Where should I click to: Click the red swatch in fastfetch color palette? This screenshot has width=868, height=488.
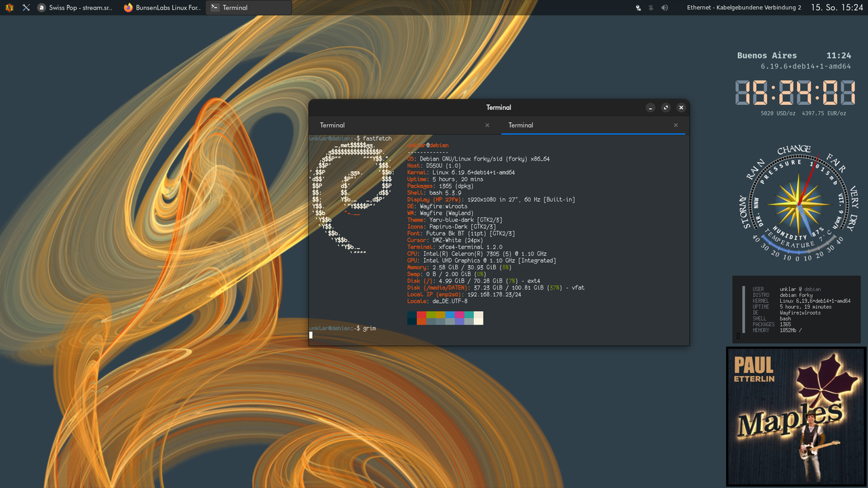tap(421, 315)
